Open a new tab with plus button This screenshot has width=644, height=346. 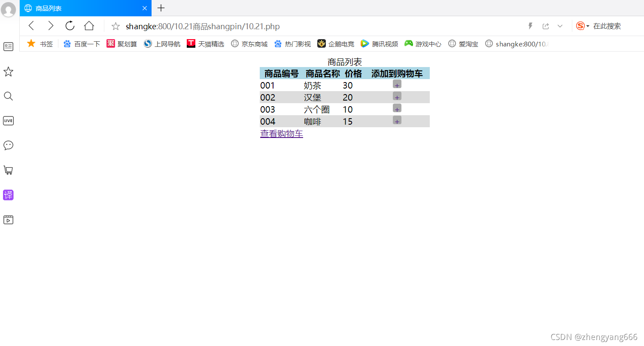click(x=161, y=8)
